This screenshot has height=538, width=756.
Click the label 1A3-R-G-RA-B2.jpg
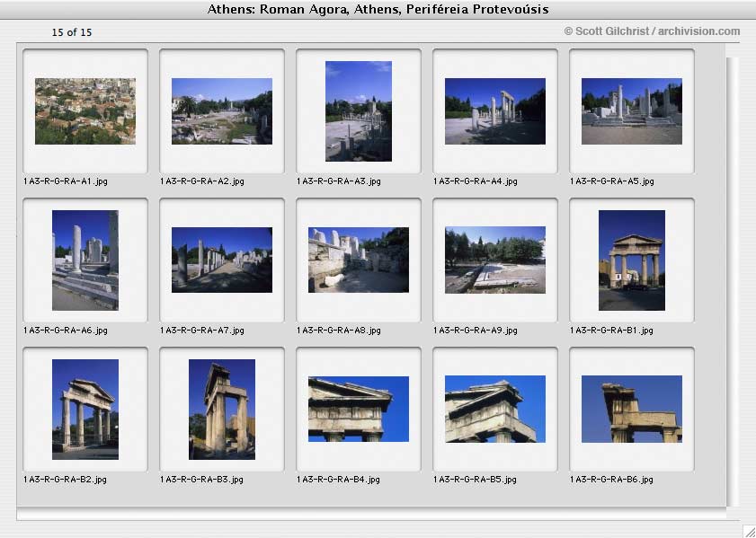[x=65, y=480]
